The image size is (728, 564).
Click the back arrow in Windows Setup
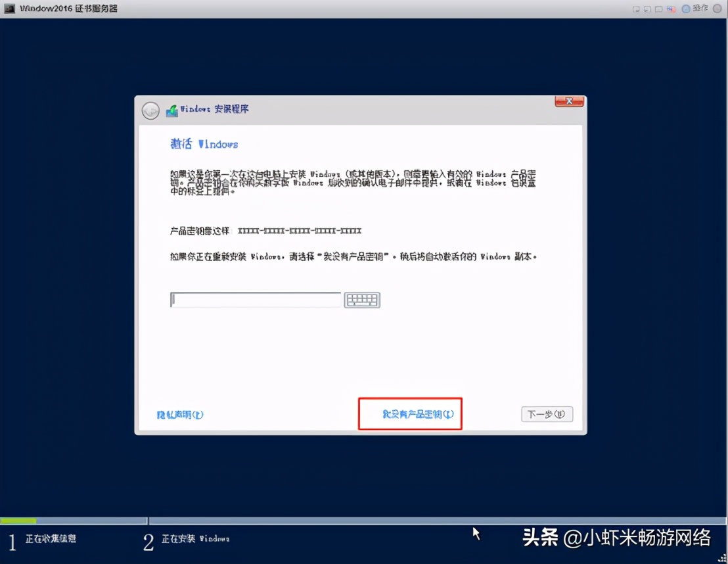(x=150, y=110)
